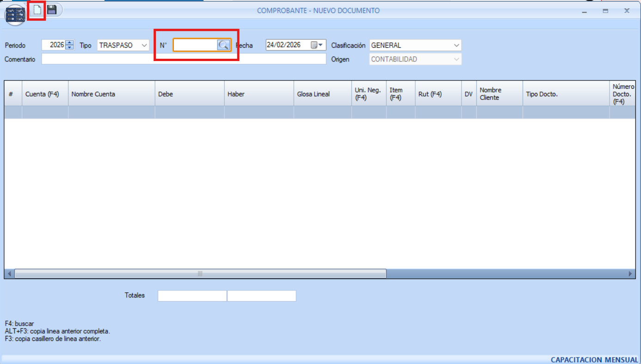Click the magnifier search icon beside N°
The width and height of the screenshot is (641, 364).
223,45
